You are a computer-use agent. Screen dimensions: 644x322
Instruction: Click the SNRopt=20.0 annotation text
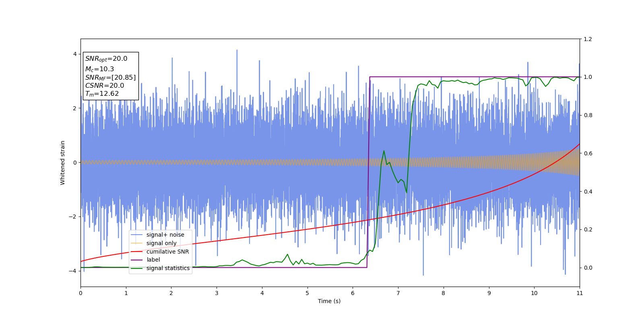click(x=106, y=59)
